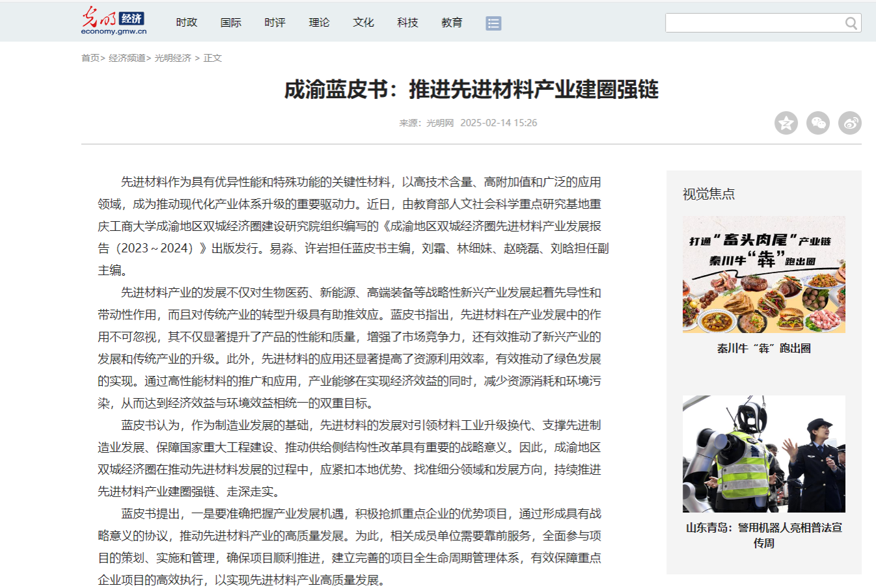Open the police robot photo thumbnail
The width and height of the screenshot is (876, 588).
763,454
